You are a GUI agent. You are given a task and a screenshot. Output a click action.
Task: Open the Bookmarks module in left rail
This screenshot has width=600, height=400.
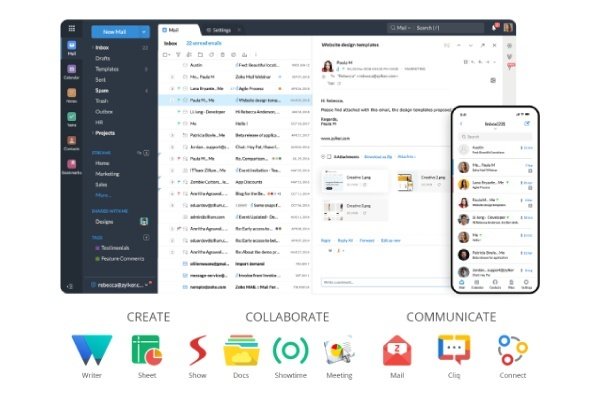[72, 167]
